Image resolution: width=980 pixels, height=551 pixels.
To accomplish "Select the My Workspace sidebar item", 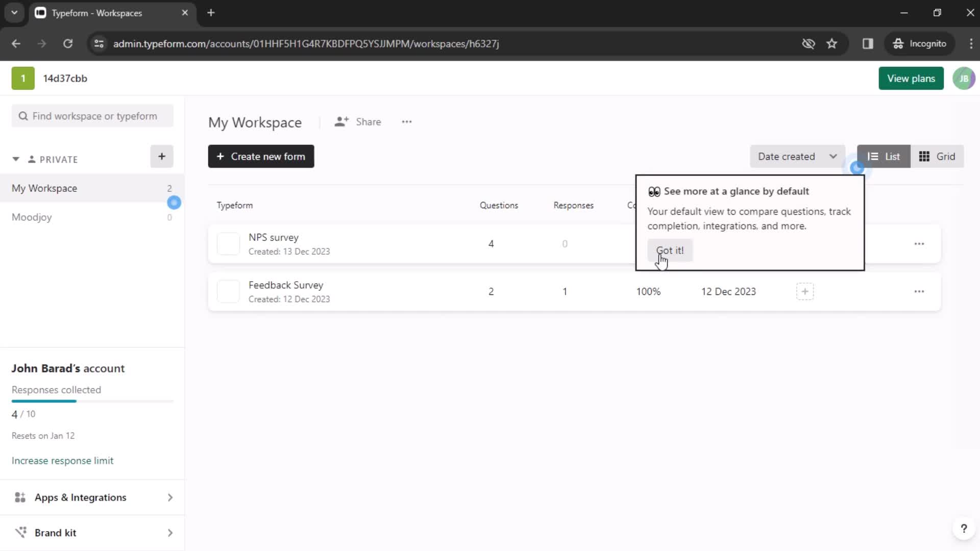I will click(x=44, y=188).
